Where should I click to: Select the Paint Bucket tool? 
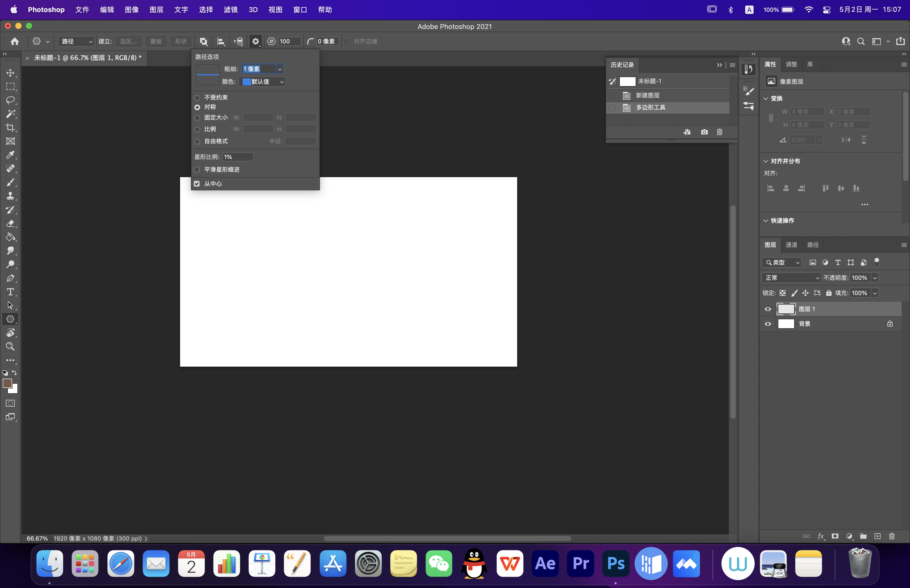point(10,237)
